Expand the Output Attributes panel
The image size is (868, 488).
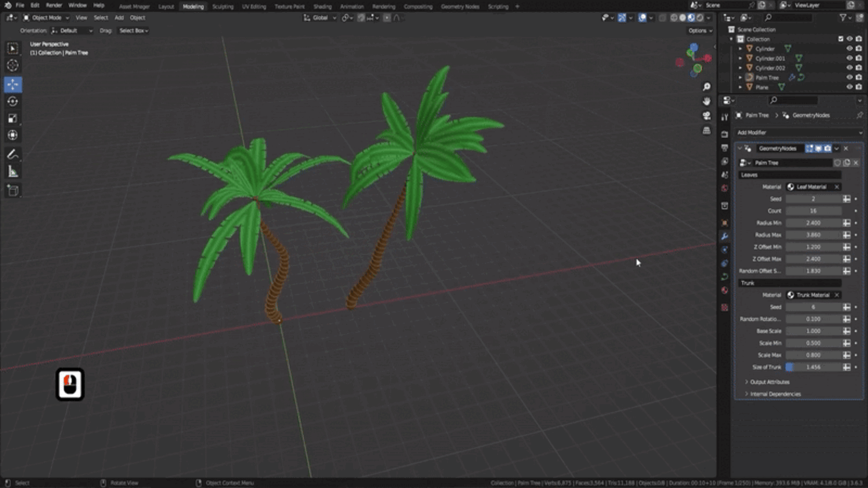[x=769, y=382]
